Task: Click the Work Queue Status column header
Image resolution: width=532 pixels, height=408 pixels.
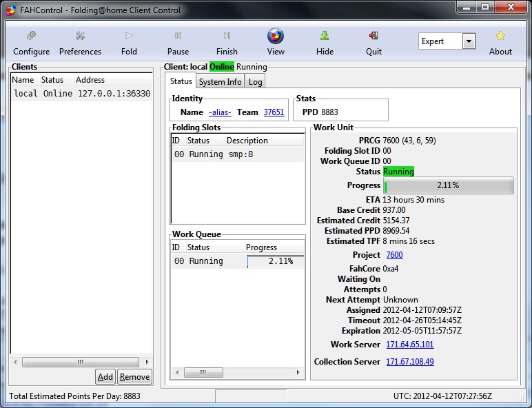Action: point(215,247)
